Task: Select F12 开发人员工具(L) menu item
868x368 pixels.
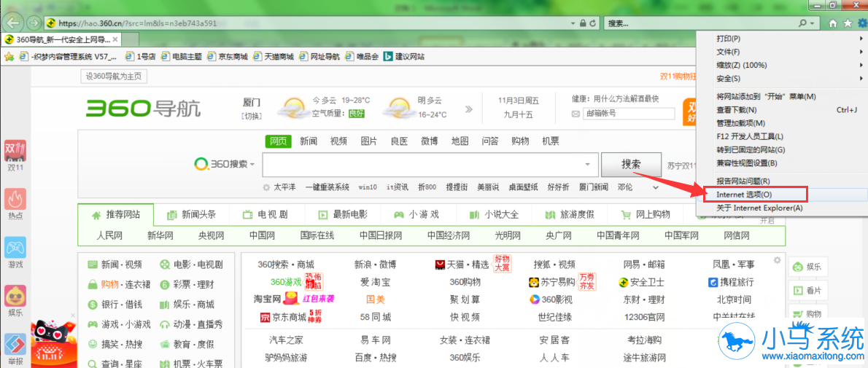Action: click(782, 137)
